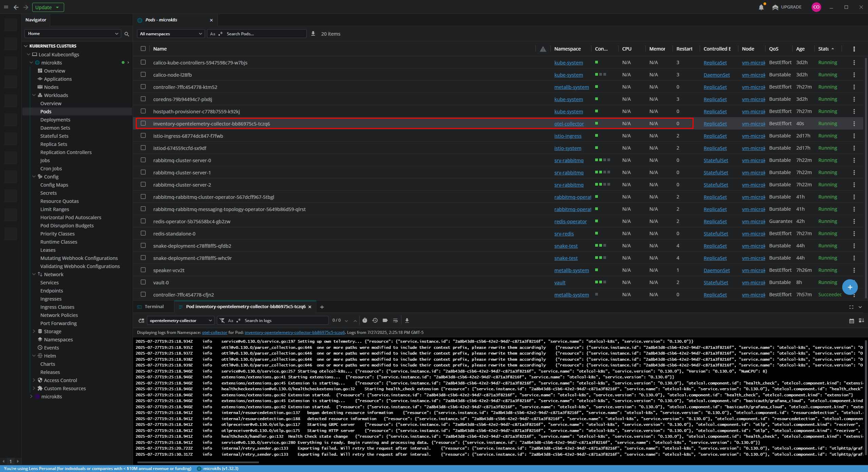Expand the Access Control section

(34, 380)
